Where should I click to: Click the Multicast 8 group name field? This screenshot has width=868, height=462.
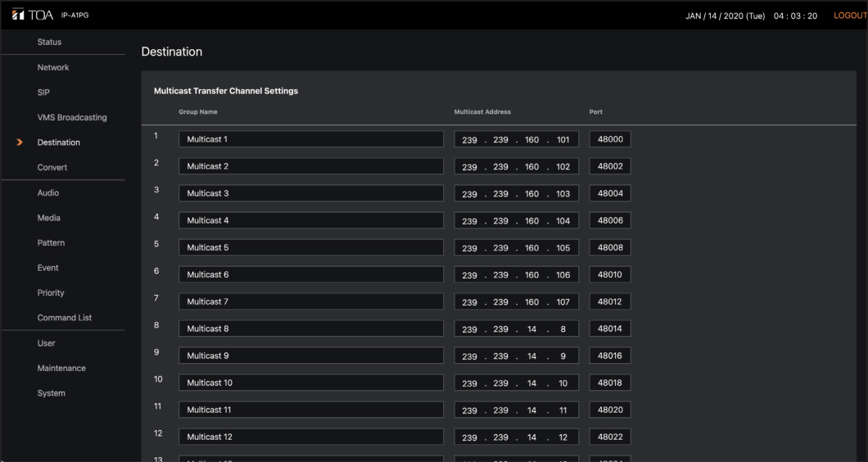coord(311,328)
